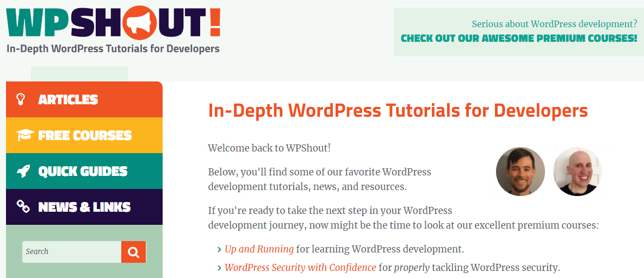Click the tagline under the WPShout logo
This screenshot has height=278, width=644.
pos(113,49)
